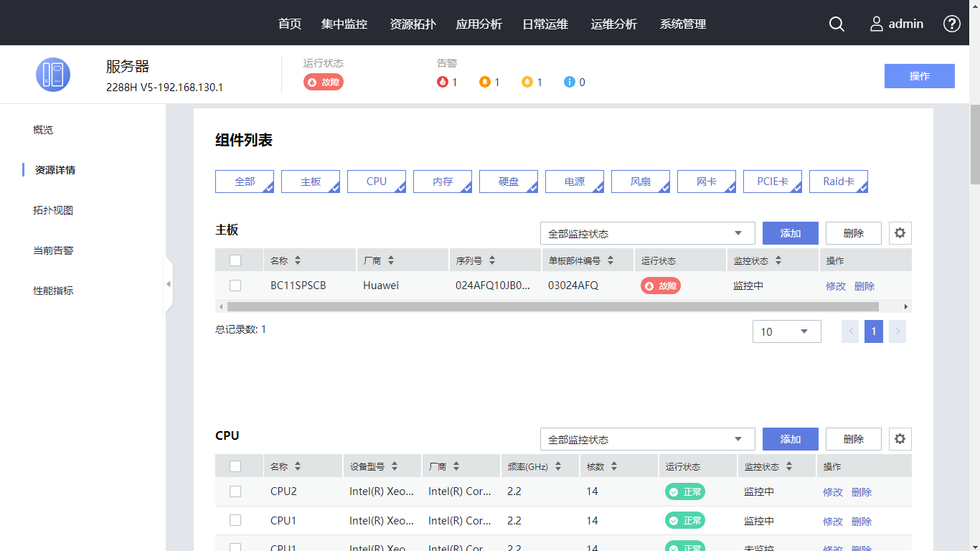Select all rows in 主板 table header

coord(235,260)
